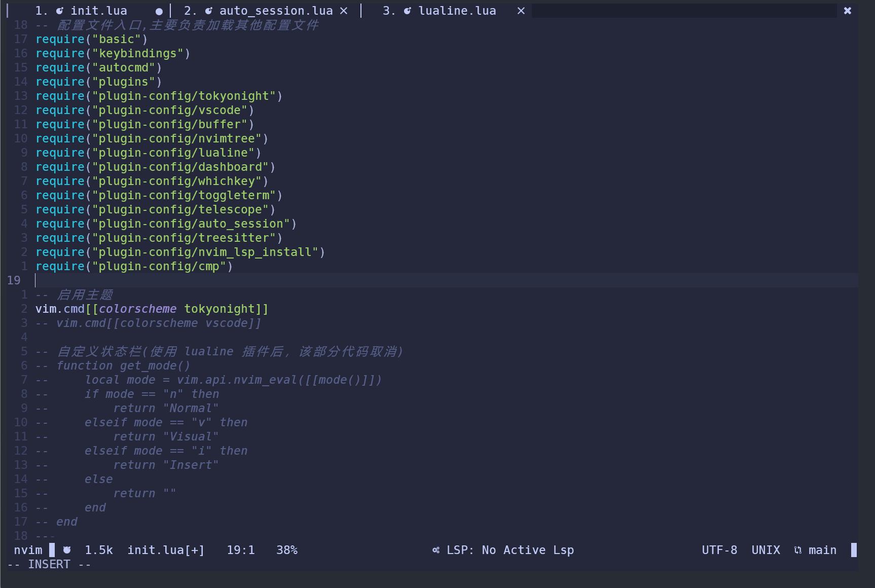The height and width of the screenshot is (588, 875).
Task: Click the 19:1 cursor position indicator
Action: pos(241,550)
